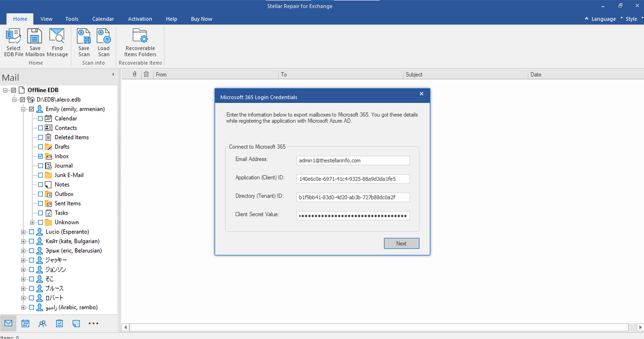Open the Buy Now tab
Viewport: 644px width, 339px height.
pyautogui.click(x=201, y=19)
